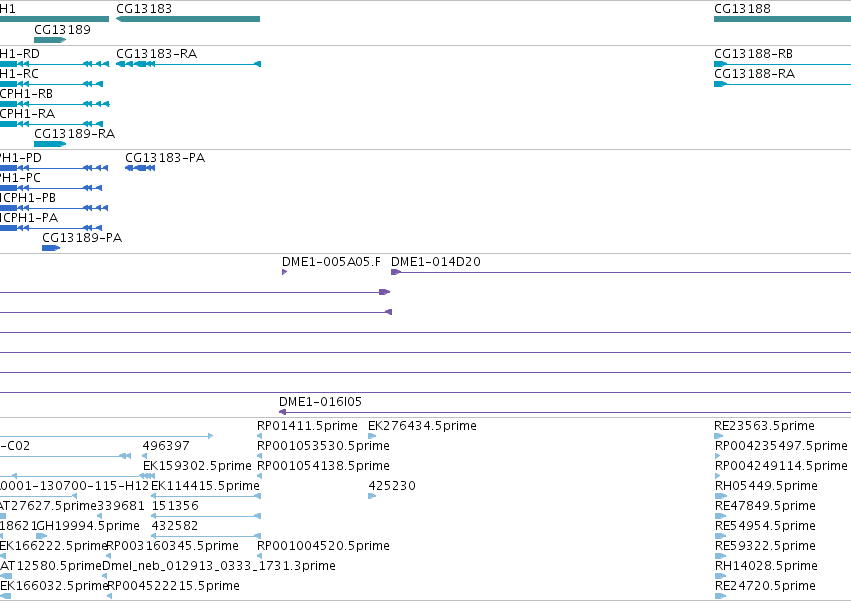851x601 pixels.
Task: Select the CG13183-PA protein feature
Action: [140, 168]
